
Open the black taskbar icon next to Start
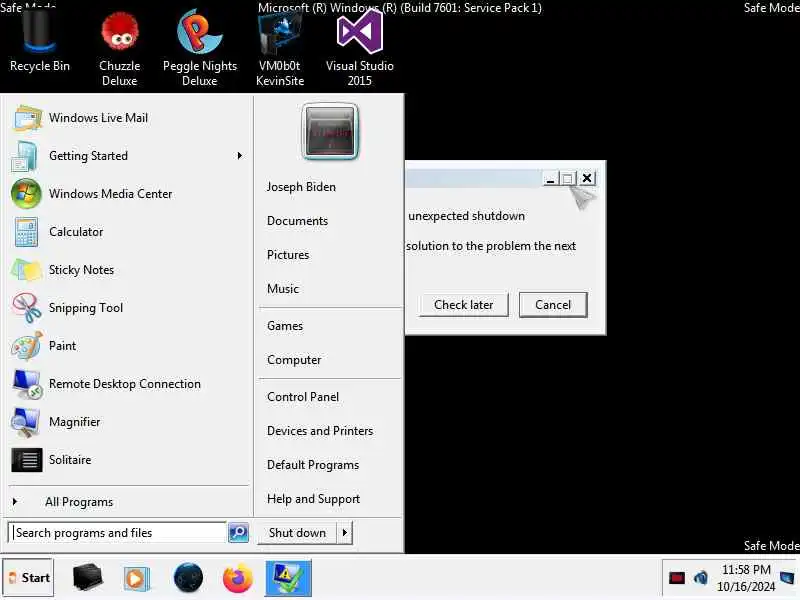(x=87, y=578)
